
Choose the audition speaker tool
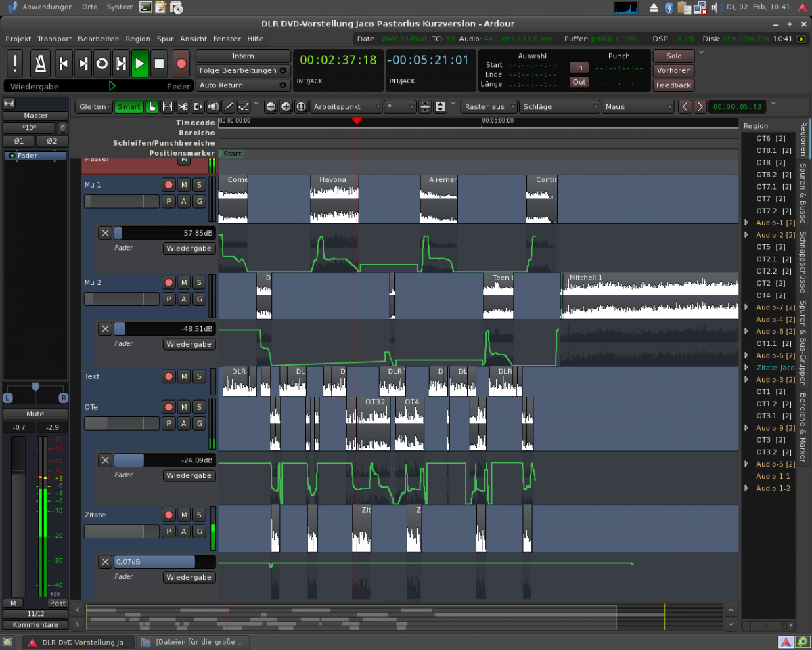coord(213,107)
